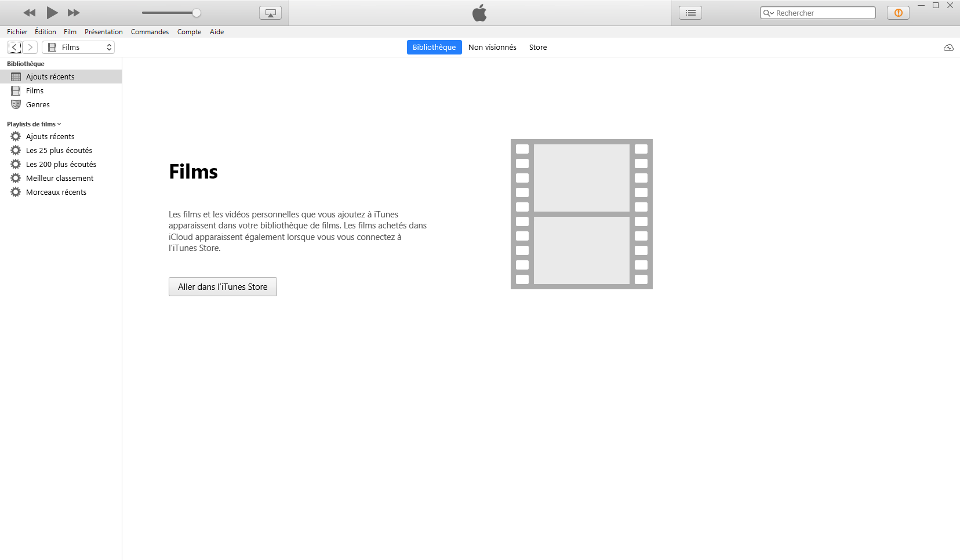This screenshot has width=960, height=560.
Task: Click gear icon beside Meilleur classement
Action: pos(16,178)
